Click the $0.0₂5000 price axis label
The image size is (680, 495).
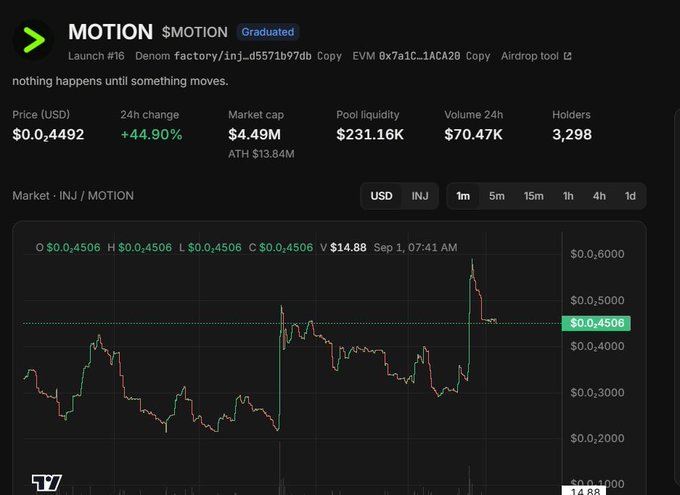[597, 300]
